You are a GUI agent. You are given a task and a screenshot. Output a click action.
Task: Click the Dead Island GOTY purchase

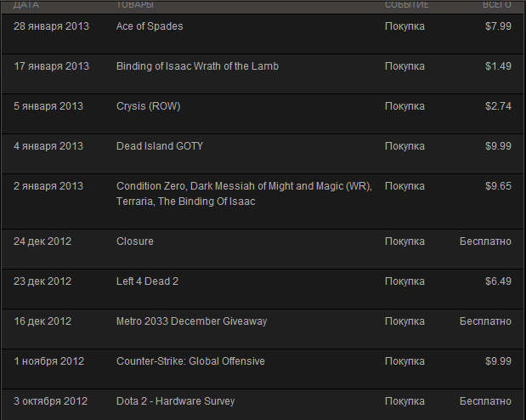click(263, 154)
